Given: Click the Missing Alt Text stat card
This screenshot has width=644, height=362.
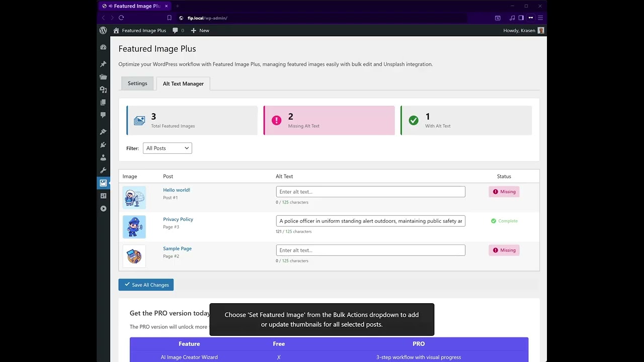Looking at the screenshot, I should (329, 120).
